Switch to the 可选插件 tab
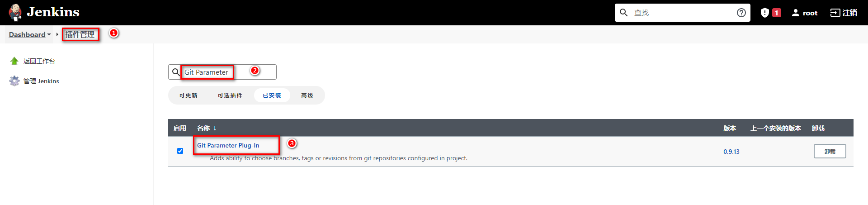Viewport: 868px width, 205px height. (230, 95)
